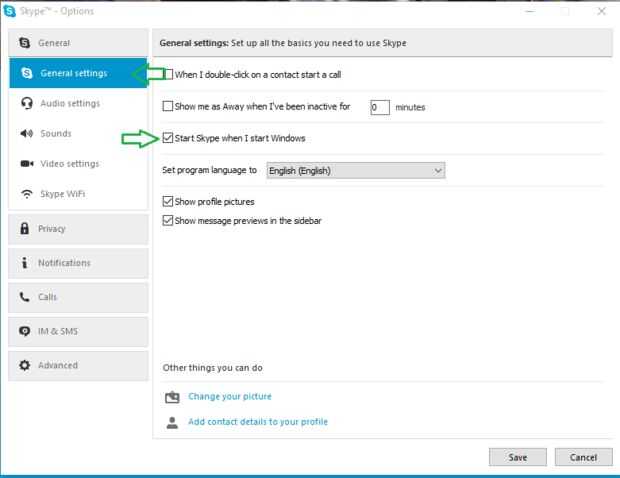
Task: Click the Save button
Action: coord(518,457)
